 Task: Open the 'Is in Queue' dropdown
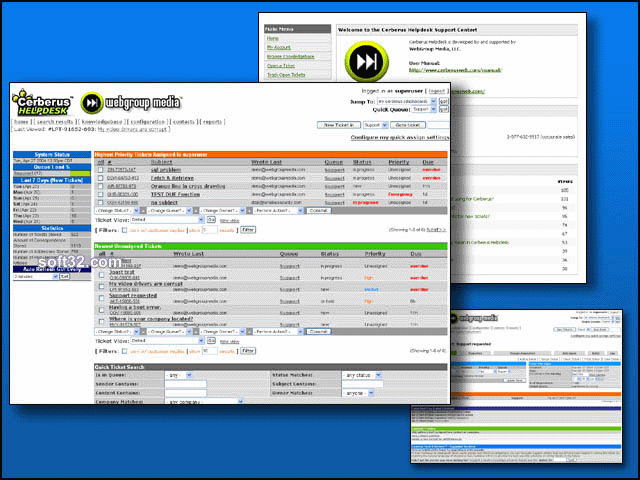[x=178, y=375]
